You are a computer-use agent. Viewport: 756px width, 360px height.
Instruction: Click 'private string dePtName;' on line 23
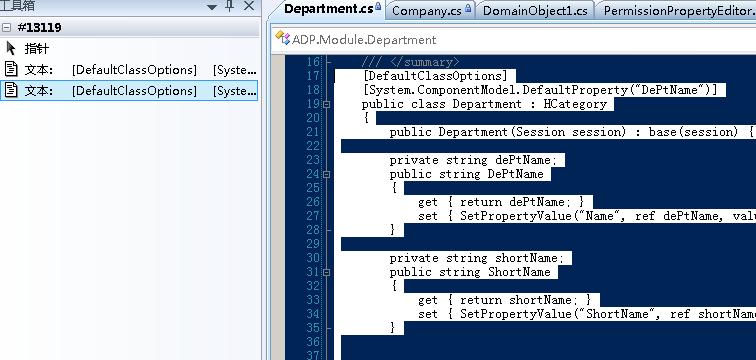pyautogui.click(x=473, y=160)
